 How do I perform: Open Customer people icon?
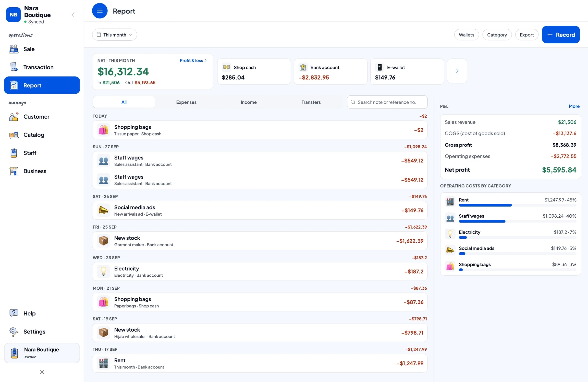[x=13, y=117]
